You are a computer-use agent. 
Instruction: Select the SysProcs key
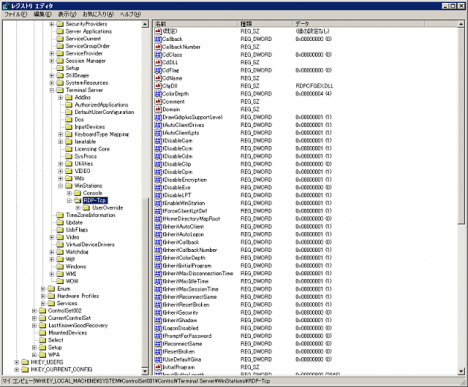coord(86,156)
